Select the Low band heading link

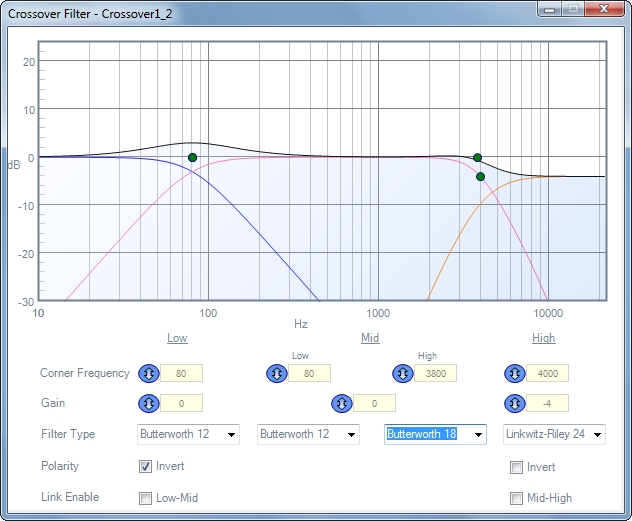(x=177, y=338)
